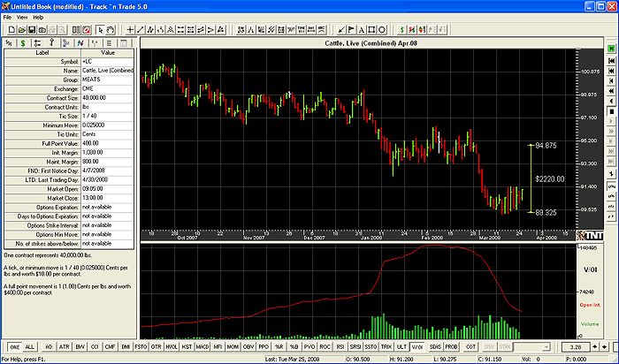Click the chart title 'Cattle, Live (Combined) Apr.08'

(371, 43)
